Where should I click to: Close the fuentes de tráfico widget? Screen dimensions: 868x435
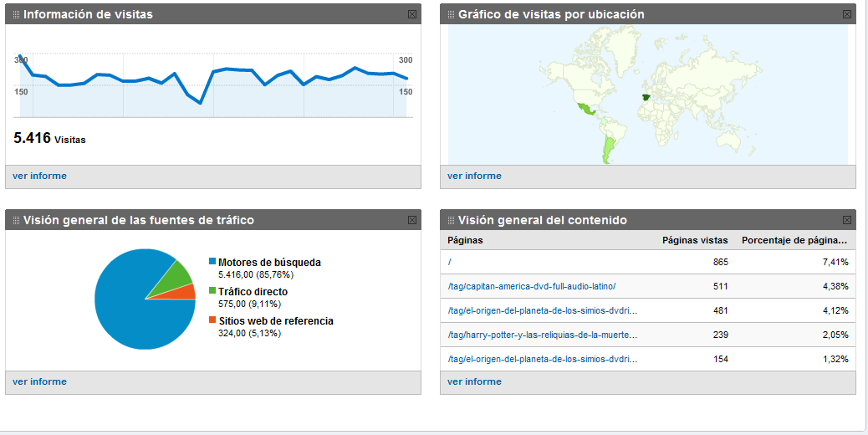412,220
